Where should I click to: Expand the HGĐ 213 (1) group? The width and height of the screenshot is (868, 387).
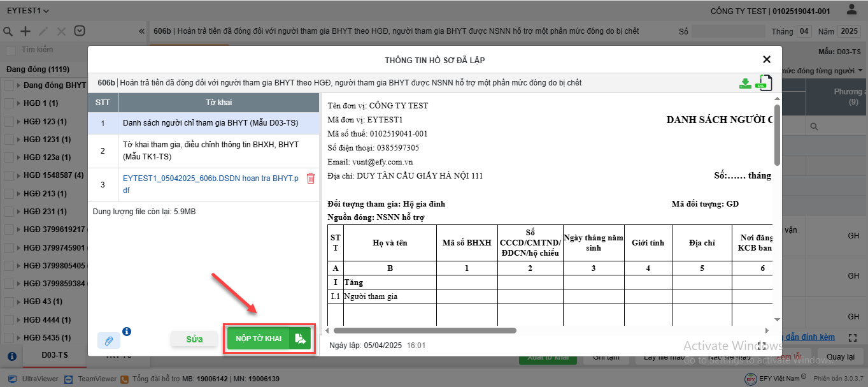tap(19, 193)
